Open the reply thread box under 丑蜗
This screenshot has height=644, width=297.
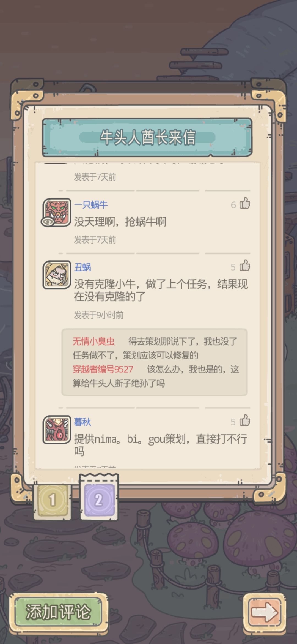[155, 362]
